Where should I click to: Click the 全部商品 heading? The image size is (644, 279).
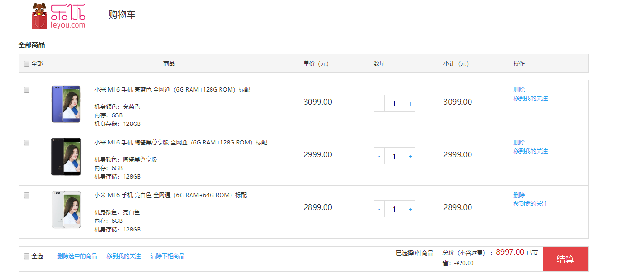click(32, 45)
